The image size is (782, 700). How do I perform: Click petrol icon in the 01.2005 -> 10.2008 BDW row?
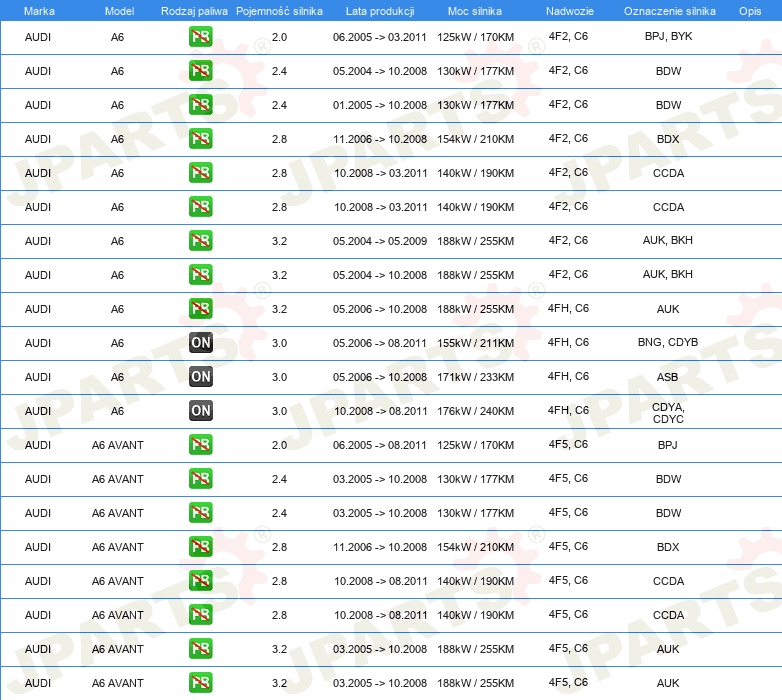pyautogui.click(x=200, y=105)
